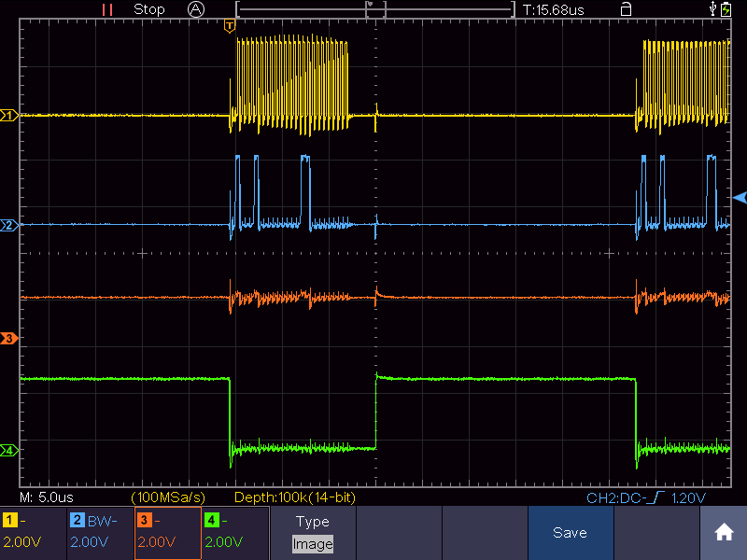Select the blue channel 2 ground marker
The height and width of the screenshot is (560, 747).
[9, 225]
